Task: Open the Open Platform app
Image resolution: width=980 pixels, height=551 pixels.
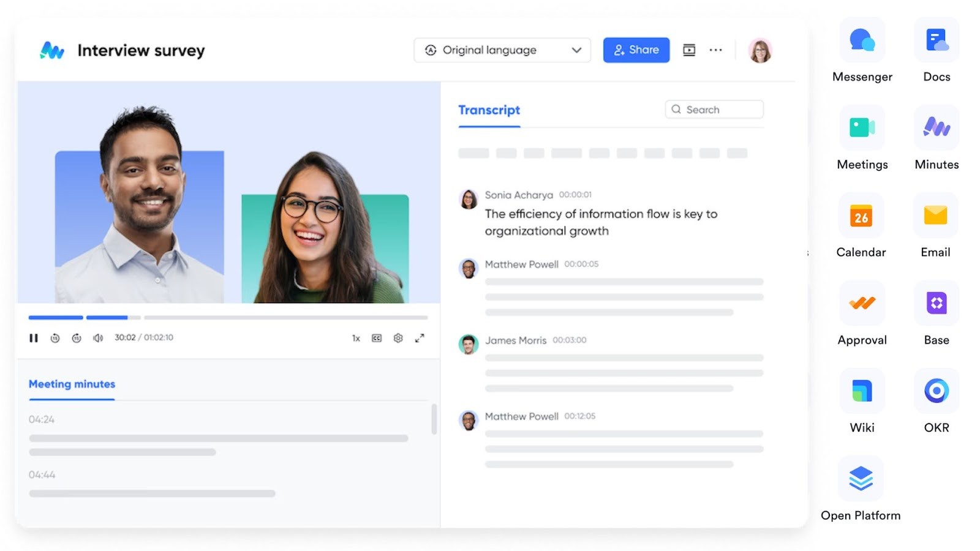Action: click(861, 478)
